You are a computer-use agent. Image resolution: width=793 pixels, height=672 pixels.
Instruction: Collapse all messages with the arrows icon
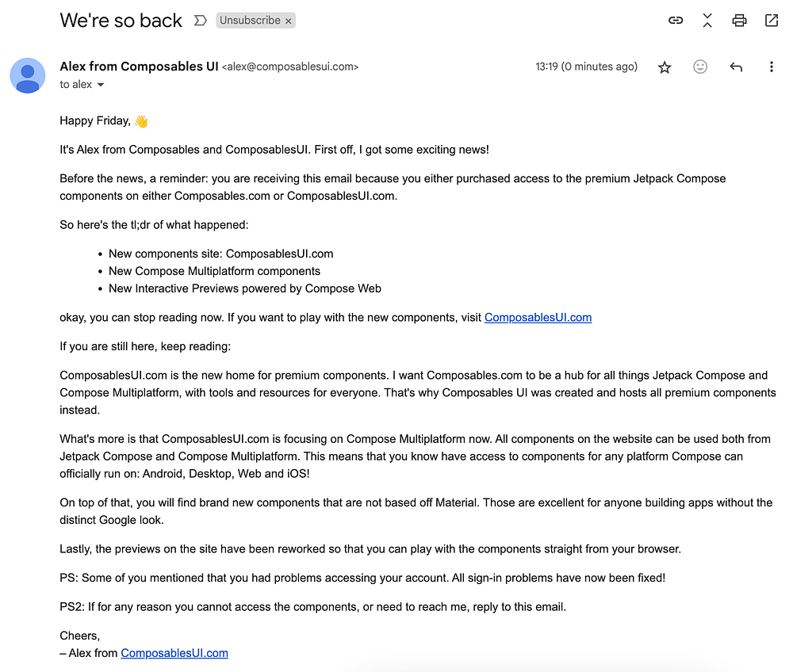pyautogui.click(x=707, y=21)
